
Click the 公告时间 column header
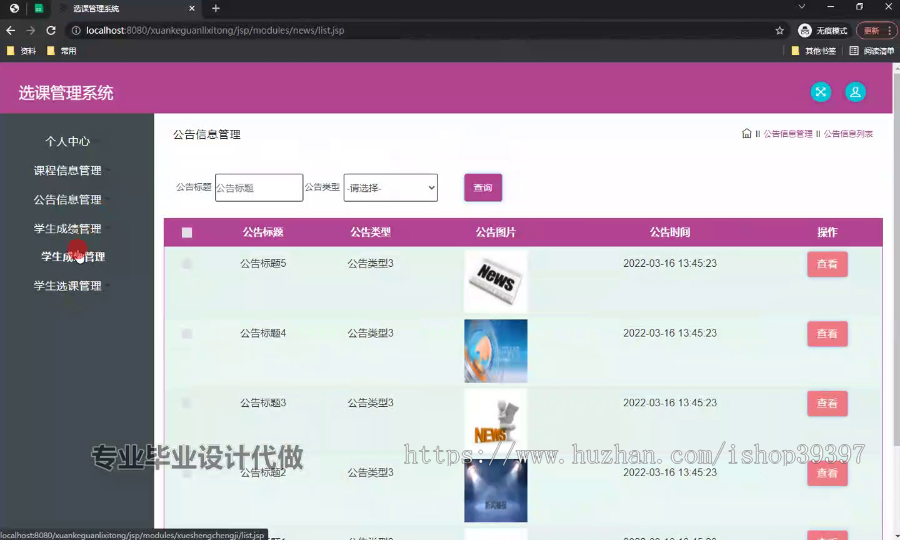tap(670, 232)
